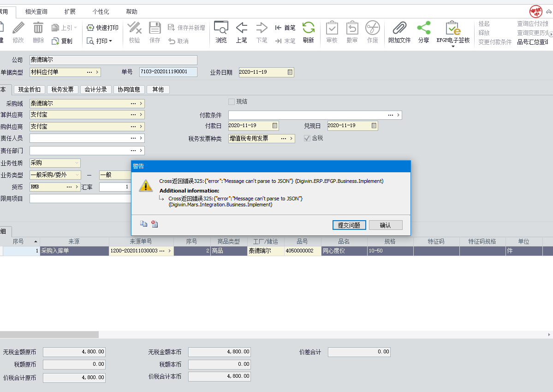Click the 校验 validate icon
Image resolution: width=553 pixels, height=392 pixels.
click(134, 28)
